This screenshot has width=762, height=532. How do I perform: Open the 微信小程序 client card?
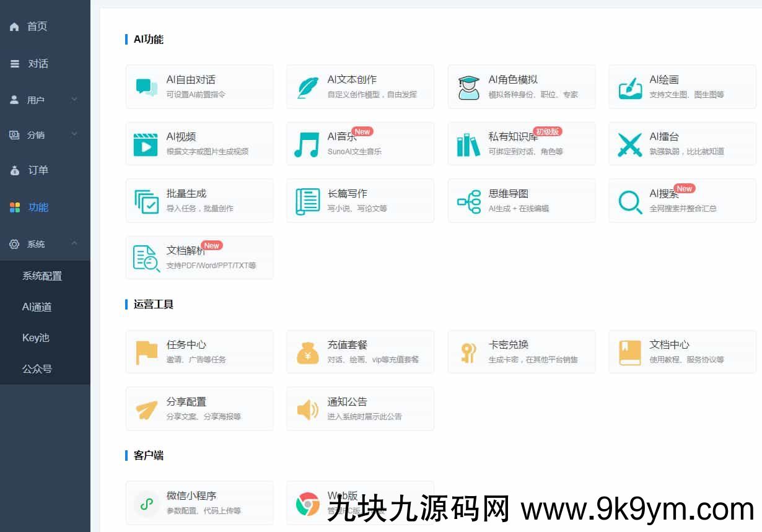[199, 503]
